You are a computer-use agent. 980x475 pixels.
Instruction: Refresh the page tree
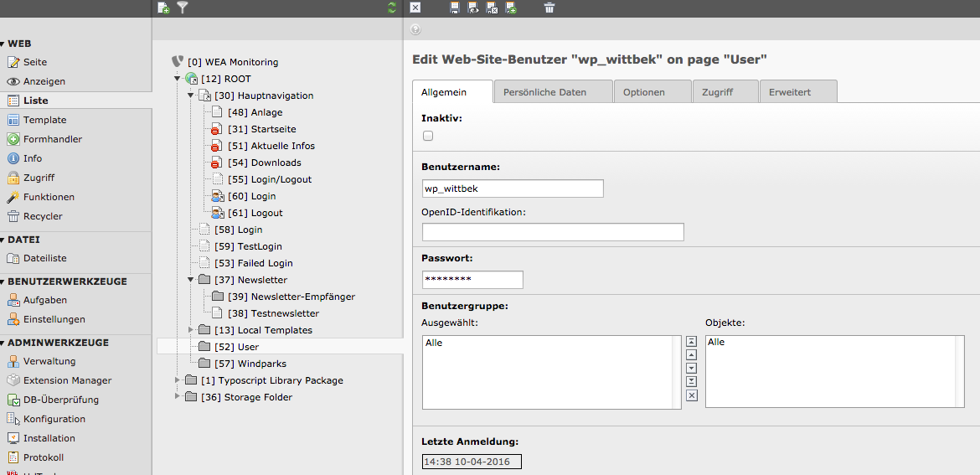(392, 8)
